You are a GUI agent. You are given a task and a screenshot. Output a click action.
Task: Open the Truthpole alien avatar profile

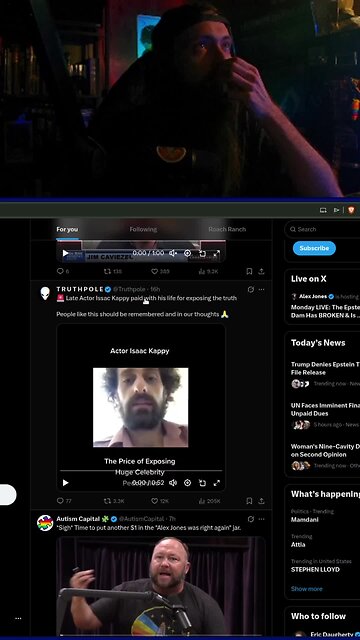(45, 293)
